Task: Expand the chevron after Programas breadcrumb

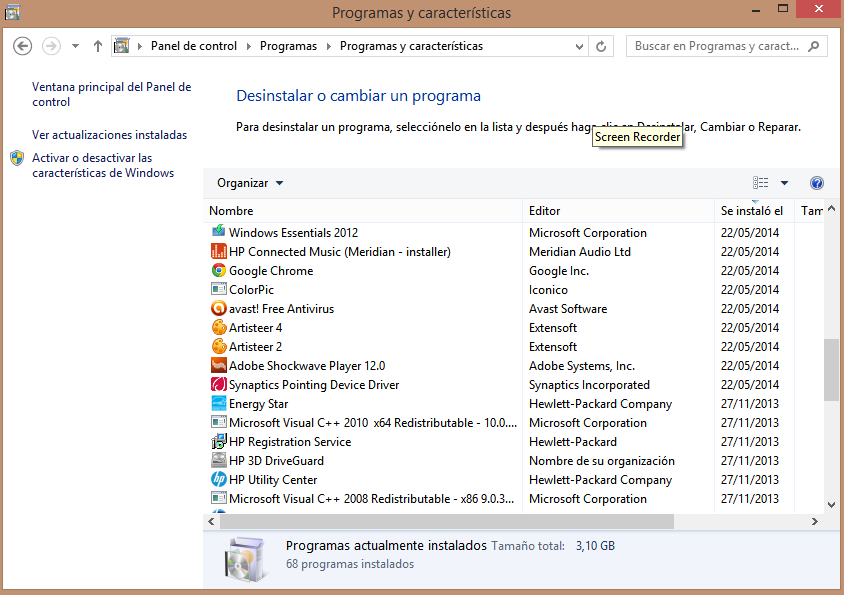Action: pyautogui.click(x=328, y=46)
